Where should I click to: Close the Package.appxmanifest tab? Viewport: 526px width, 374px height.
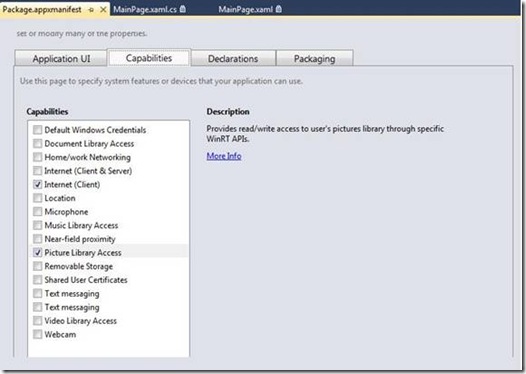point(103,10)
